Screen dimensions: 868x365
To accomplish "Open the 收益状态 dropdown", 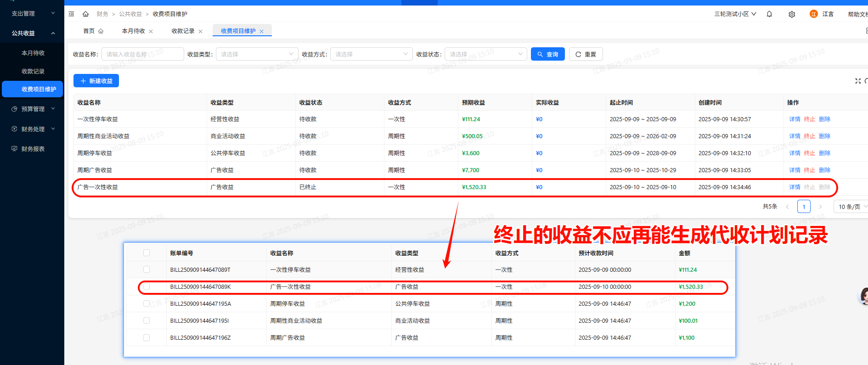I will click(x=485, y=54).
